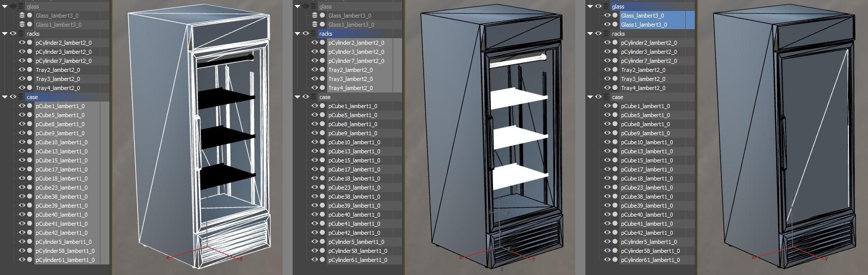Collapse the highlighted racks group arrow
This screenshot has width=868, height=275.
298,34
